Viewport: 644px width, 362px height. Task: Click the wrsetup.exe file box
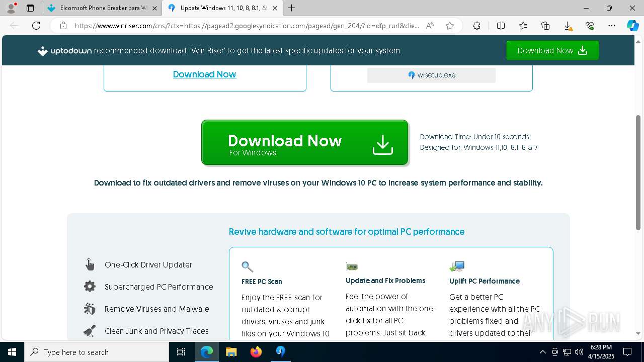pyautogui.click(x=431, y=75)
